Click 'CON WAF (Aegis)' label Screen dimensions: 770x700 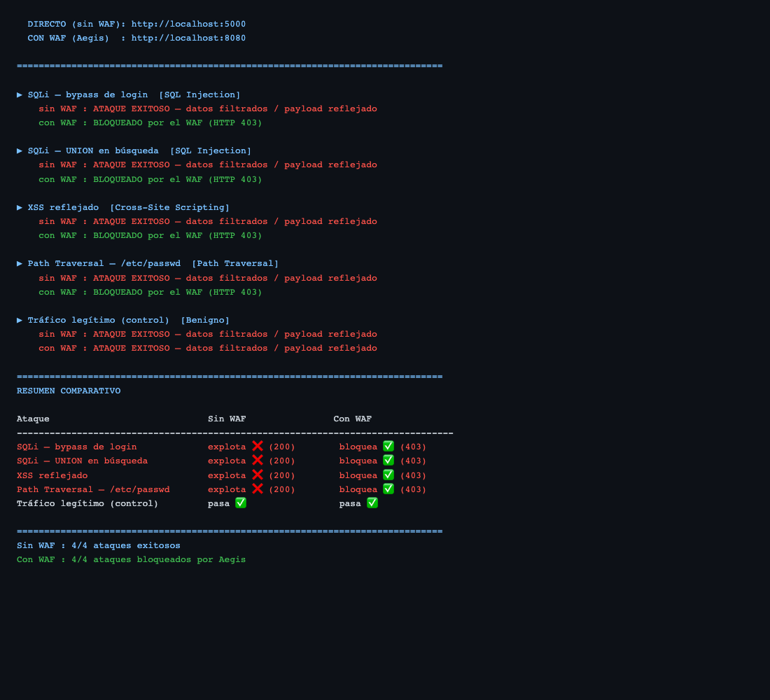(x=69, y=38)
